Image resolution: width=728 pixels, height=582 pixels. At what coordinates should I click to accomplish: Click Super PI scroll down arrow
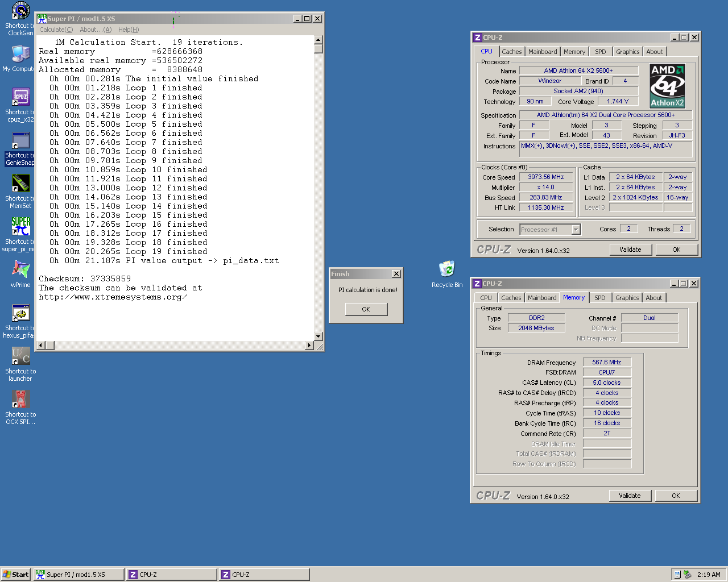pos(318,336)
